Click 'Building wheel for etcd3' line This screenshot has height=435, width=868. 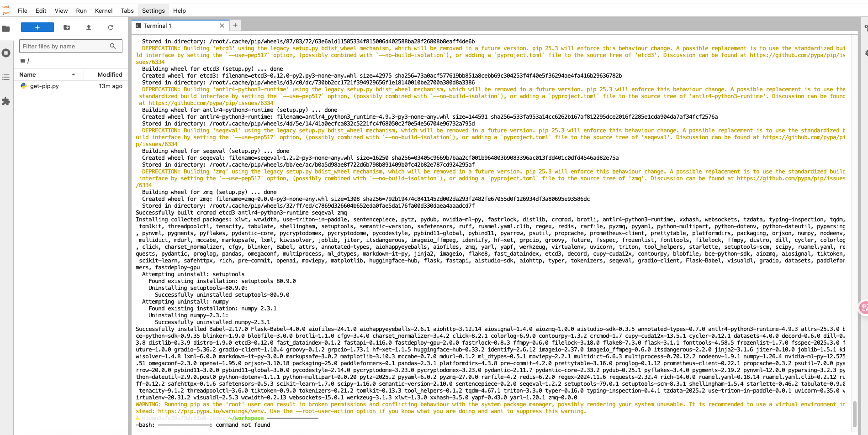coord(212,69)
